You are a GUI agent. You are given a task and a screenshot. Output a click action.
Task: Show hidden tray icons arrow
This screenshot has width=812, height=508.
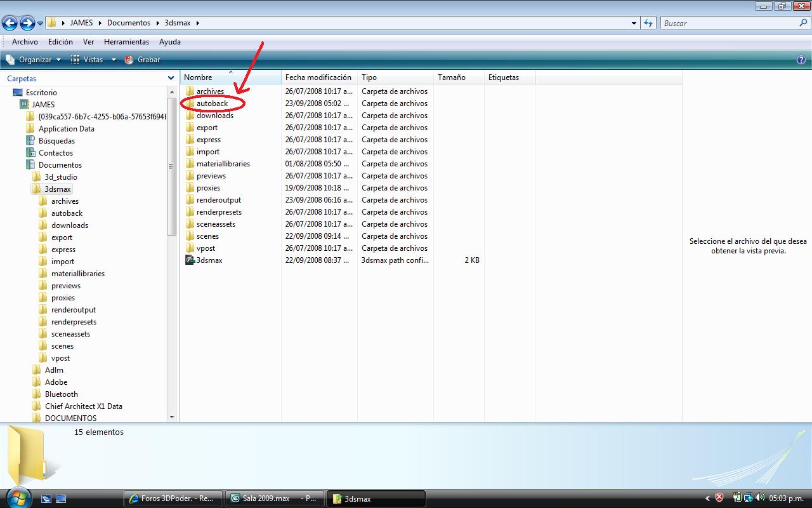pyautogui.click(x=708, y=498)
